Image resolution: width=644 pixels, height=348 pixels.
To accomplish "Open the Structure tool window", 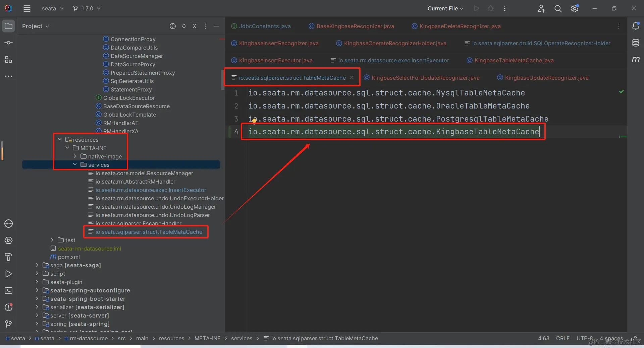I will click(9, 60).
